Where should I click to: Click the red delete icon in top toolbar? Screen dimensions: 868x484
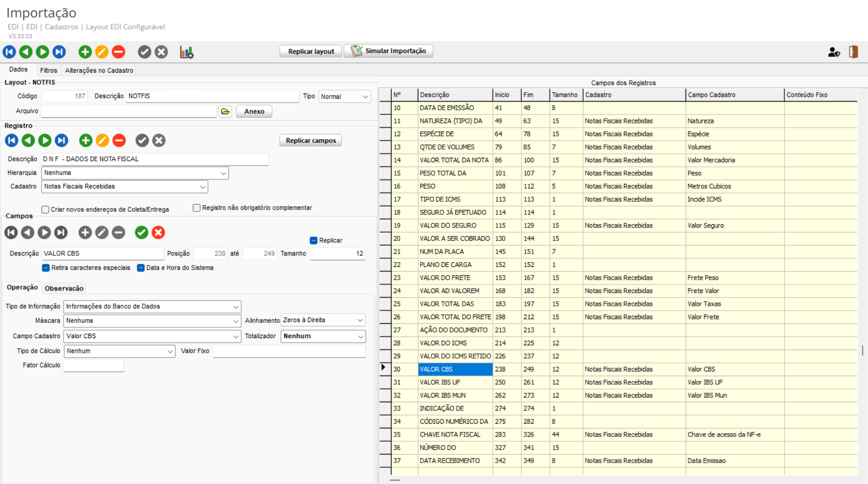tap(119, 52)
